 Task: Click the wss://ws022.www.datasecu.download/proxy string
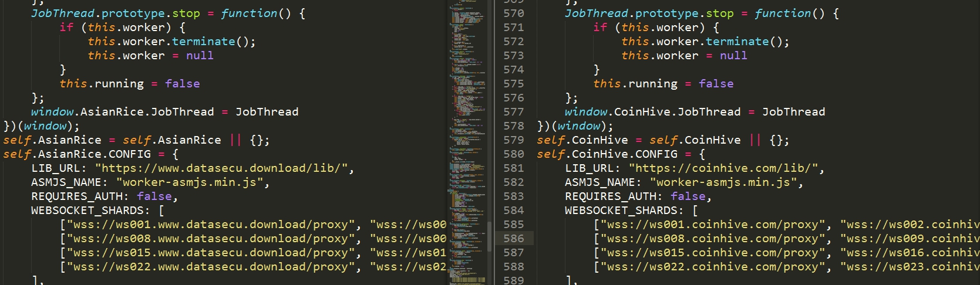[211, 267]
